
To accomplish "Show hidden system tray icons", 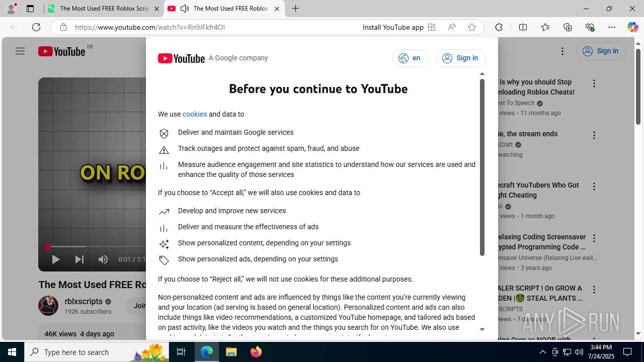I will [542, 352].
